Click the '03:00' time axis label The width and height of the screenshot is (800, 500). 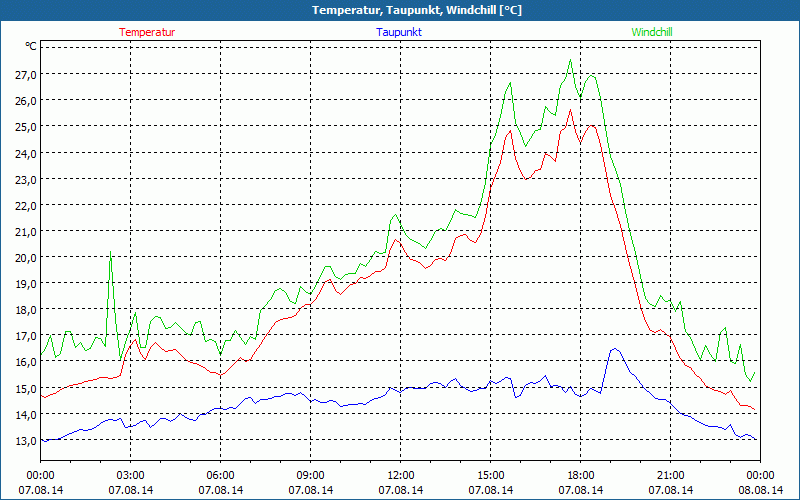click(x=131, y=476)
